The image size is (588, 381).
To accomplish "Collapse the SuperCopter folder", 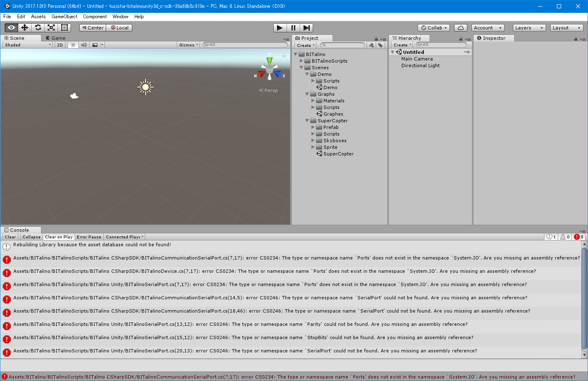I will [307, 121].
